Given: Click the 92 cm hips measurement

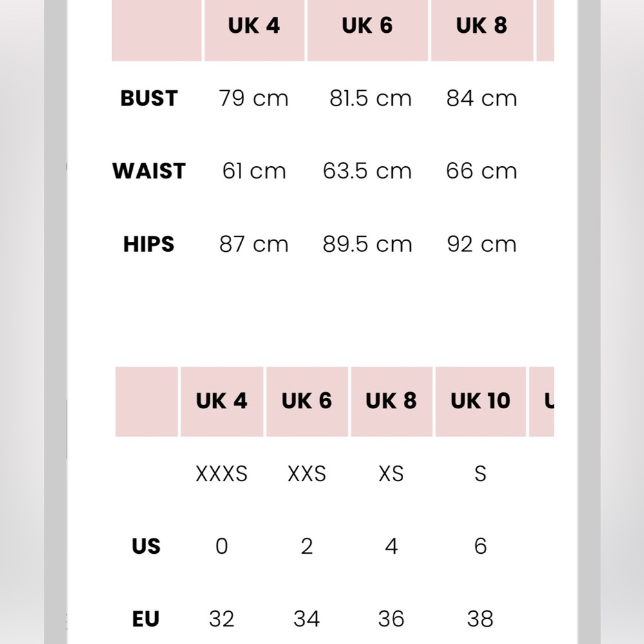Looking at the screenshot, I should [481, 244].
